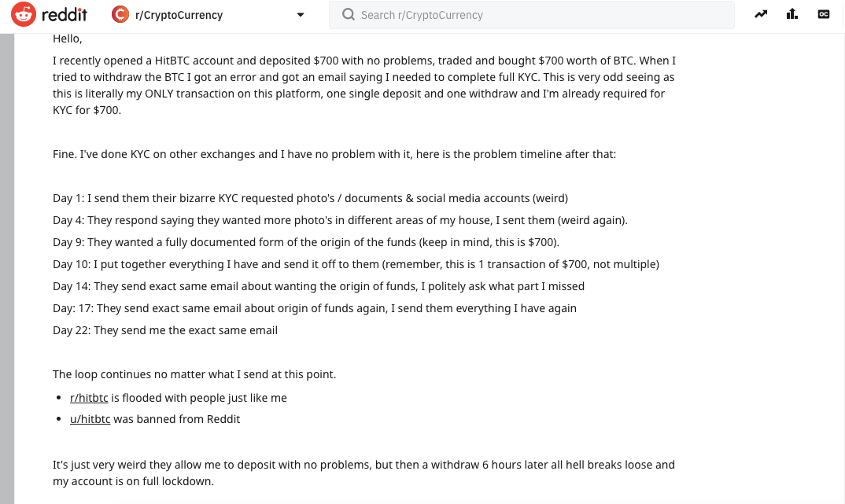The width and height of the screenshot is (845, 504).
Task: Select r/CryptoCurrency name in the header
Action: (177, 14)
